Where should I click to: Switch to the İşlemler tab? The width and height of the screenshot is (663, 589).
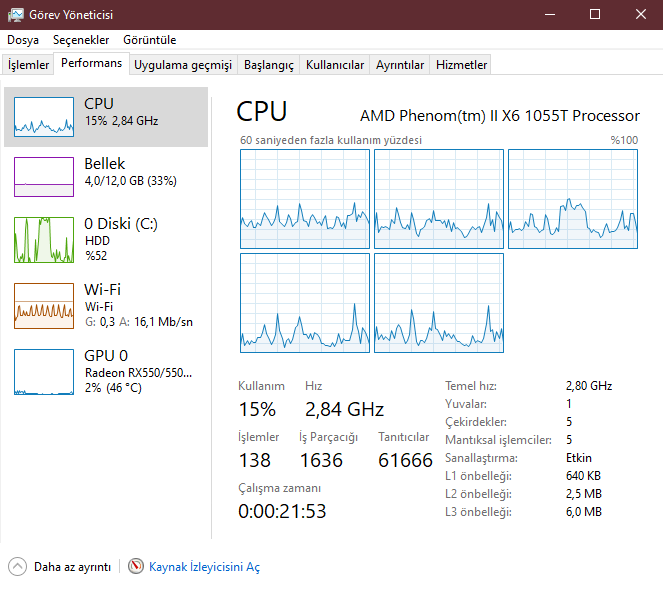pos(29,65)
